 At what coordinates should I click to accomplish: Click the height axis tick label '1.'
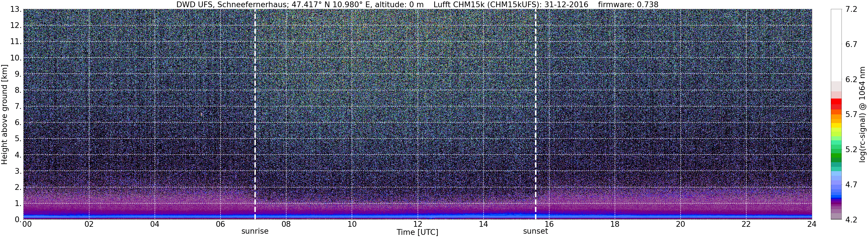click(18, 204)
